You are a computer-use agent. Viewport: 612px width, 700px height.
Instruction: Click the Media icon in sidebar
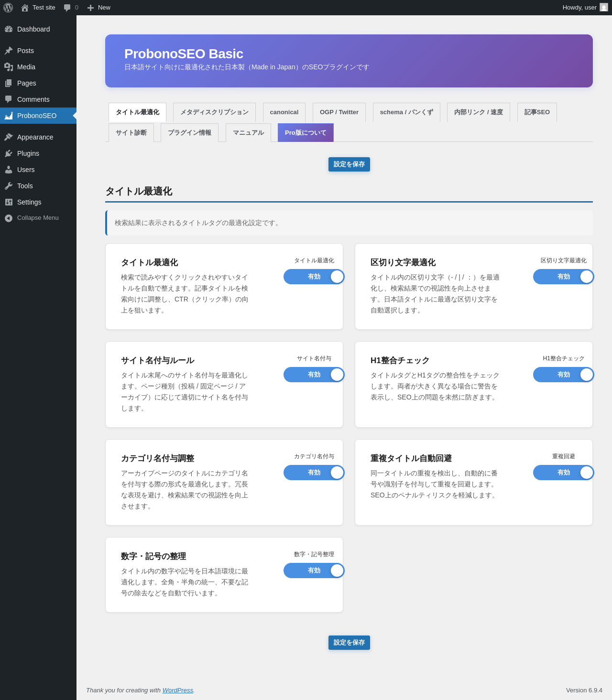pos(9,67)
